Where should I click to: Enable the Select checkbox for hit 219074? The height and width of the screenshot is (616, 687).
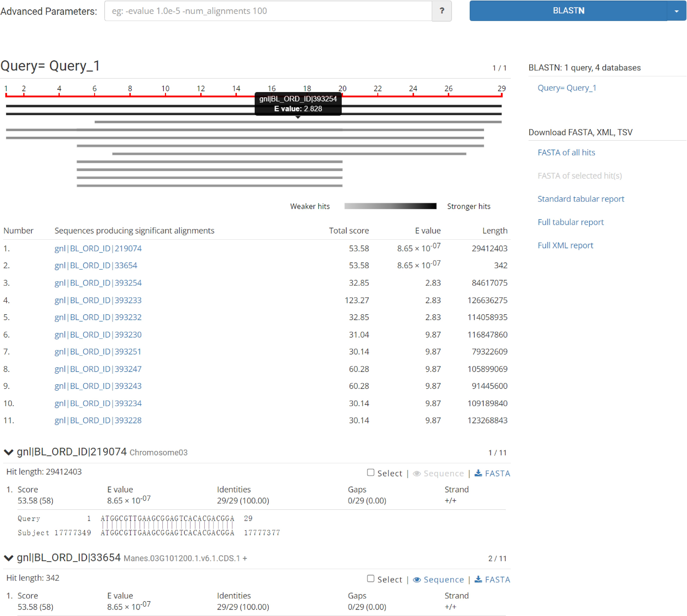(370, 472)
